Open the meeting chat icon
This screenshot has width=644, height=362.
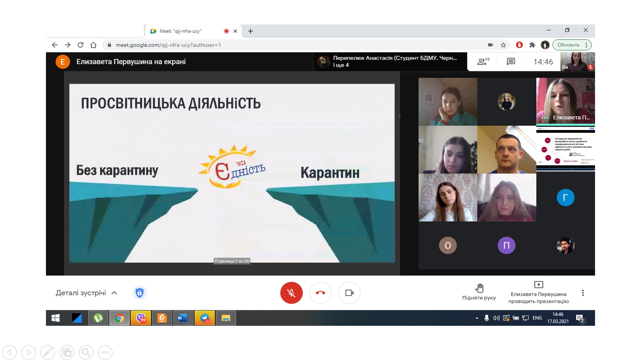[x=511, y=62]
